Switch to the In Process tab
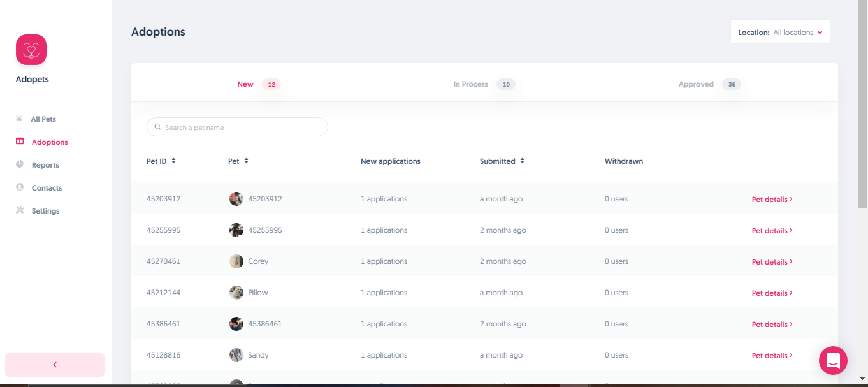This screenshot has width=868, height=387. click(x=471, y=84)
